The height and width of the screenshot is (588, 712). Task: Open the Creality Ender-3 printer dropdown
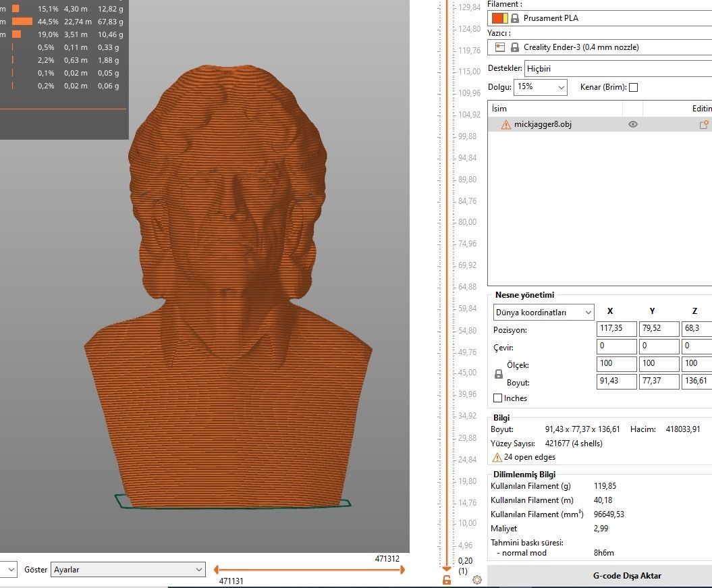[x=599, y=47]
